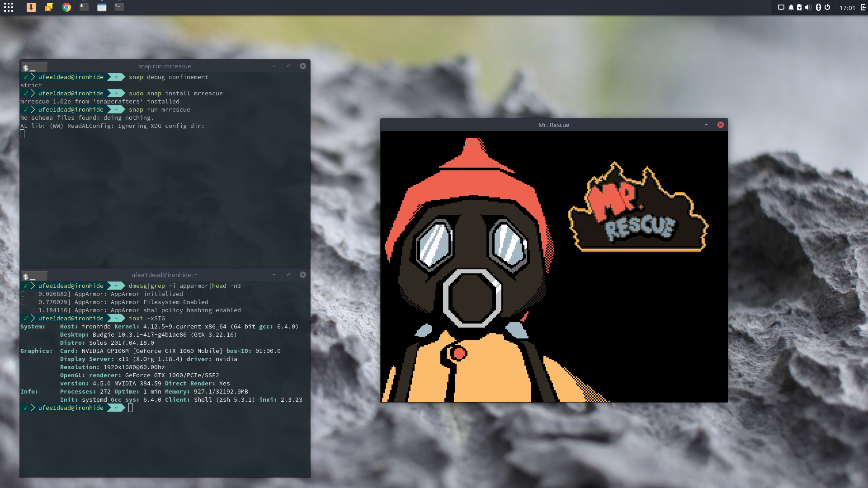The width and height of the screenshot is (868, 488).
Task: Open the display tray icon
Action: point(781,7)
